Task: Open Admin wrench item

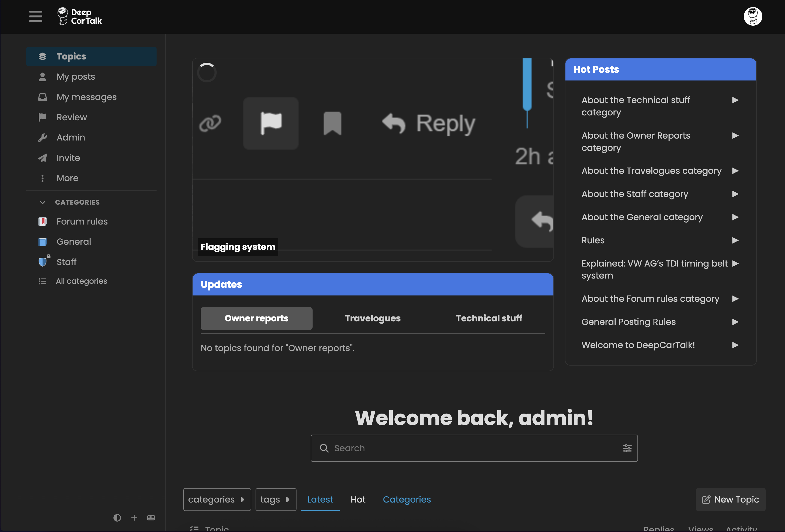Action: click(71, 138)
